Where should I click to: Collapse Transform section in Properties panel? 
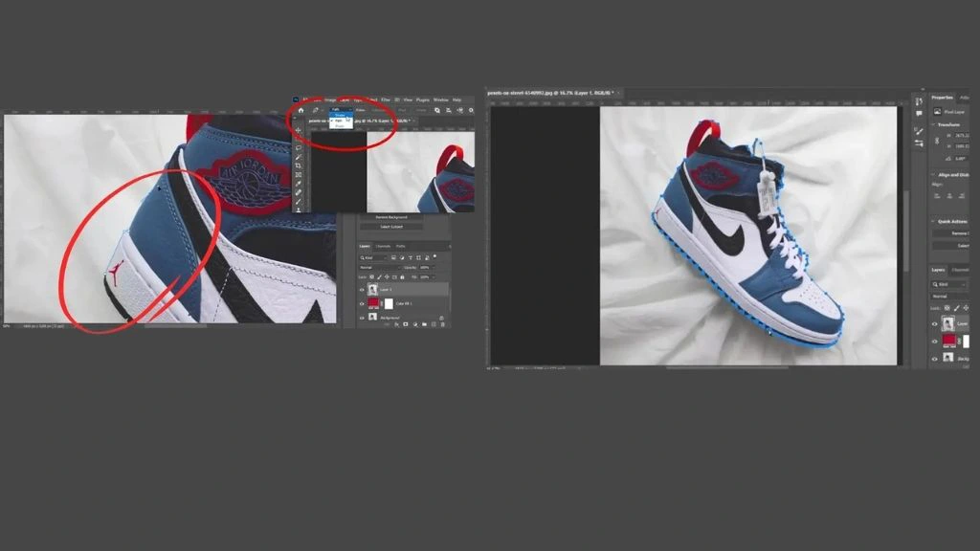(933, 124)
